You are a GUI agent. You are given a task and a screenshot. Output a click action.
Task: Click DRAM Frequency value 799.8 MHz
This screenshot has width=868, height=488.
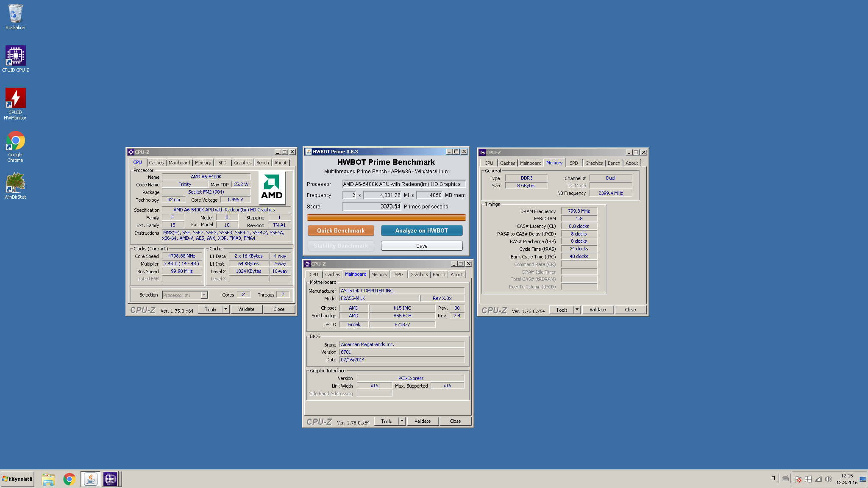579,211
